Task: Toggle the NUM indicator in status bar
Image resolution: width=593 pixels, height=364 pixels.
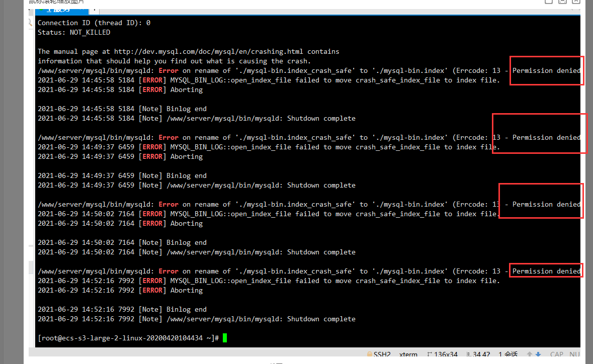Action: coord(575,354)
